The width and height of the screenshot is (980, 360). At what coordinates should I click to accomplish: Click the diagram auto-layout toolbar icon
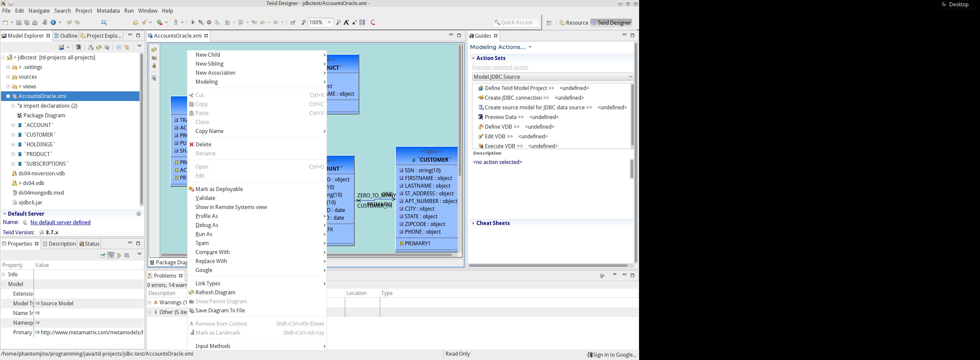pos(363,22)
